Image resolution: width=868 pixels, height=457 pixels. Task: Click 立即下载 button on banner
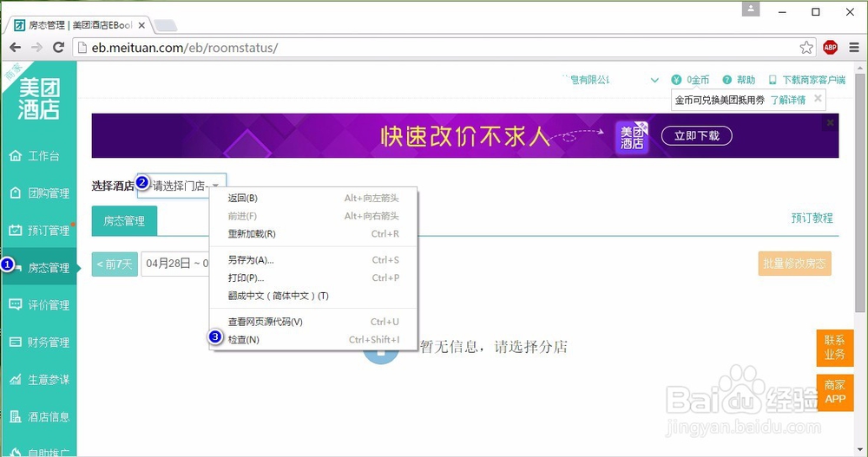(696, 135)
